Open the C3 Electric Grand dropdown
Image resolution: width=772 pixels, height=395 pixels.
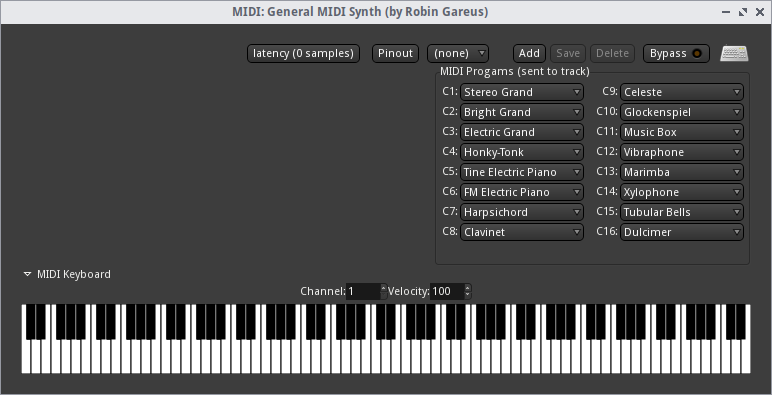click(x=522, y=132)
